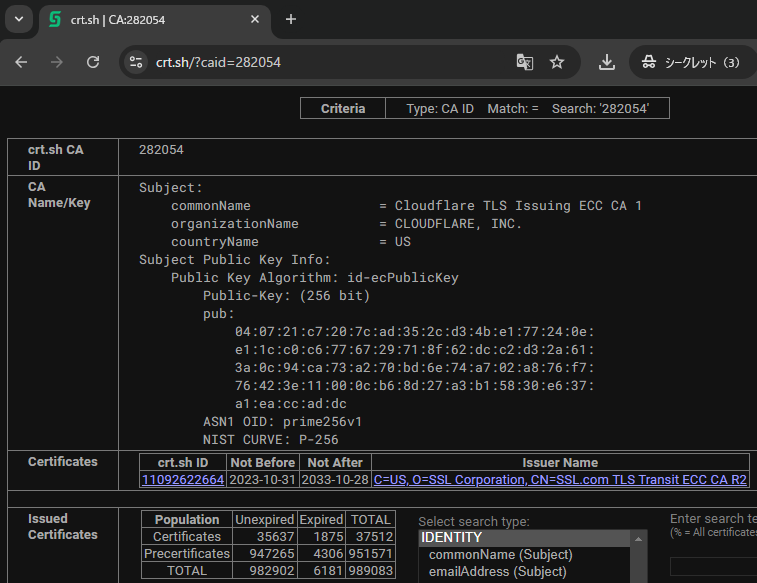Select the Precertificates row label
The height and width of the screenshot is (583, 757).
[187, 554]
